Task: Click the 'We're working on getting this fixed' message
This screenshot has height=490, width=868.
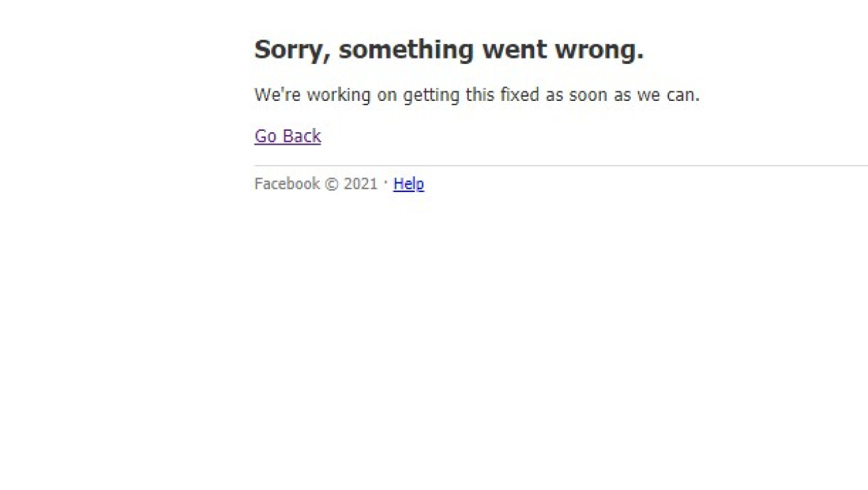Action: (x=477, y=95)
